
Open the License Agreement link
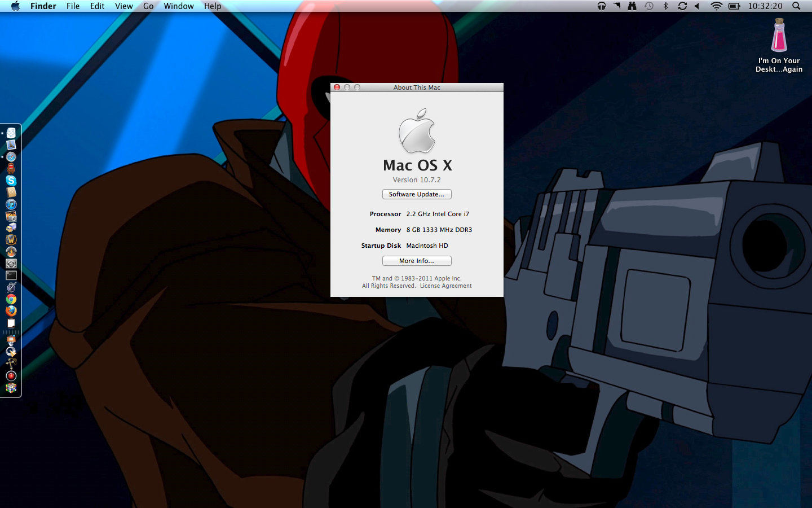coord(445,286)
